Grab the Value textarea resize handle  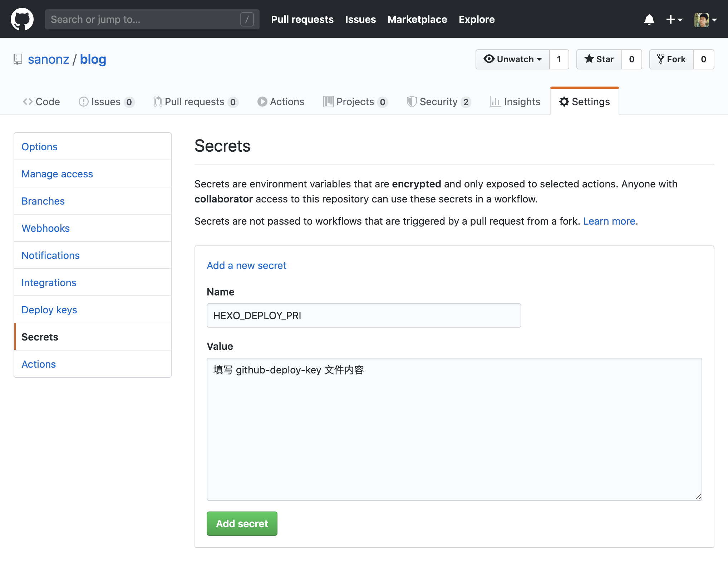(698, 497)
